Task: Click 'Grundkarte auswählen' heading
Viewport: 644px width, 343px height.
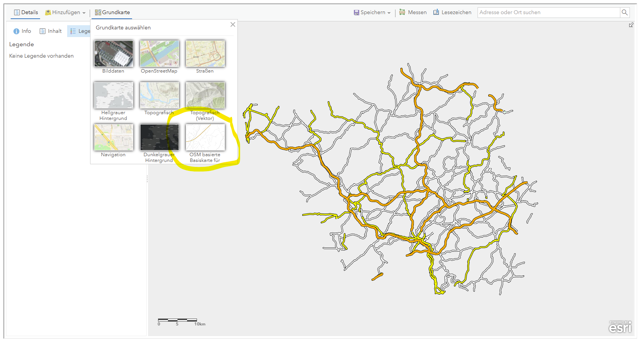Action: tap(123, 28)
